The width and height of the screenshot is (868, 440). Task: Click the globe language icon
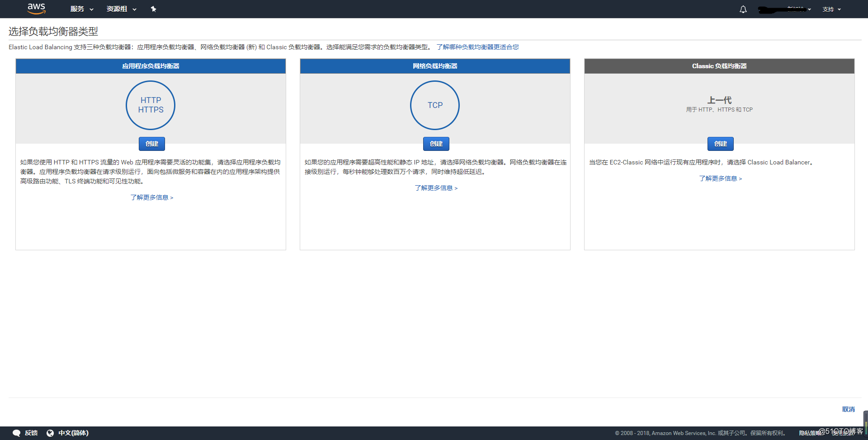coord(50,433)
